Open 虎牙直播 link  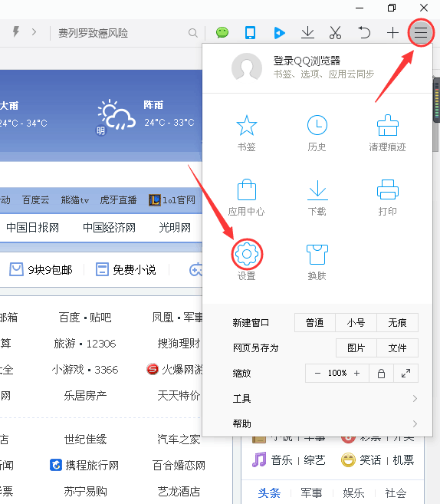(x=118, y=200)
